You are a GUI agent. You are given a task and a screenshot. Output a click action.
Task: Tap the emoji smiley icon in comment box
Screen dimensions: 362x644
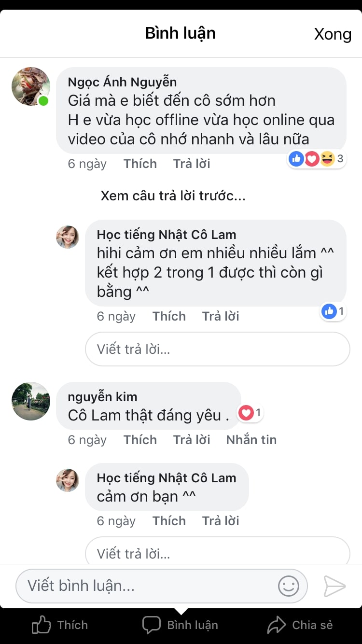pyautogui.click(x=289, y=586)
